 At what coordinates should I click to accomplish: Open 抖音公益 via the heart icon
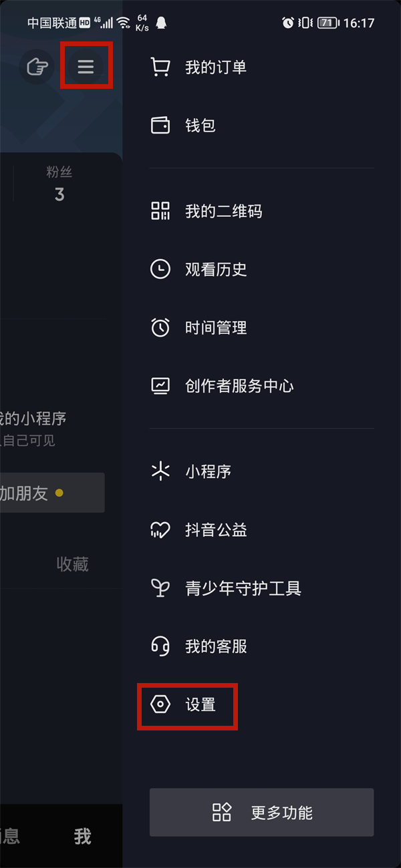[x=160, y=529]
